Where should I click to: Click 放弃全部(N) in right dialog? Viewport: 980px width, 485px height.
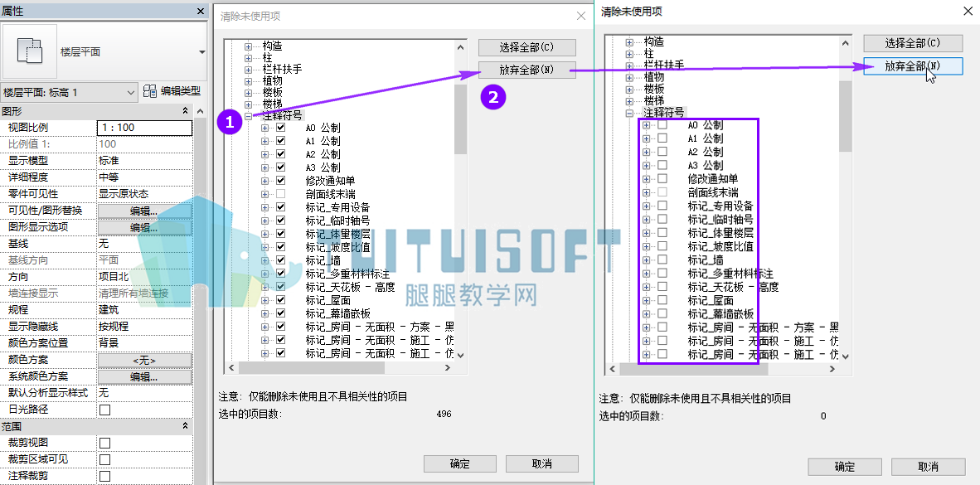[913, 65]
